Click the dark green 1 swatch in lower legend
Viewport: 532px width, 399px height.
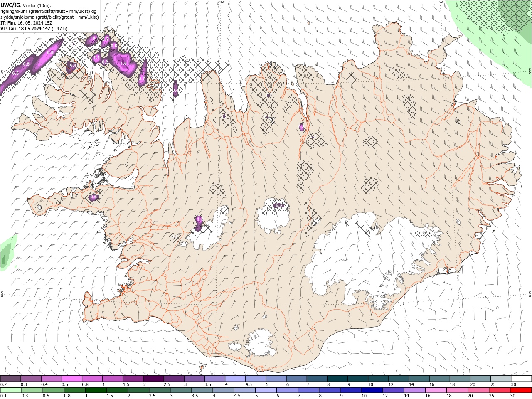(x=96, y=390)
